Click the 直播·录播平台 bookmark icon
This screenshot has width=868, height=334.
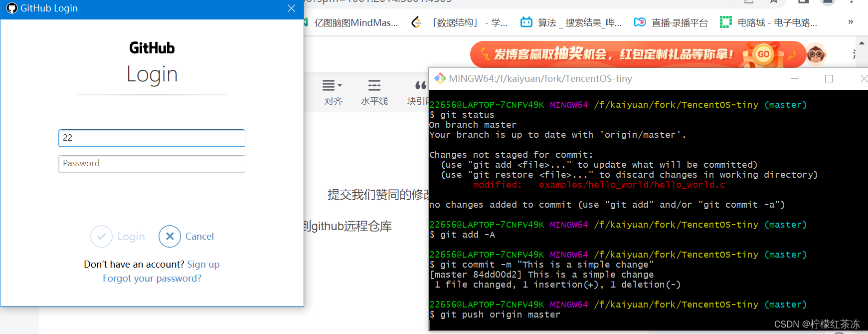pyautogui.click(x=640, y=22)
